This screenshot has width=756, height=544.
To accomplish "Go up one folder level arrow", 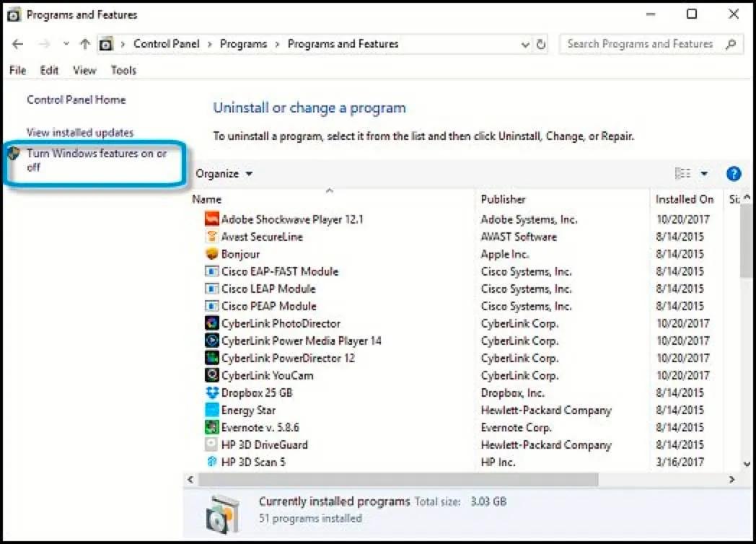I will pyautogui.click(x=85, y=44).
